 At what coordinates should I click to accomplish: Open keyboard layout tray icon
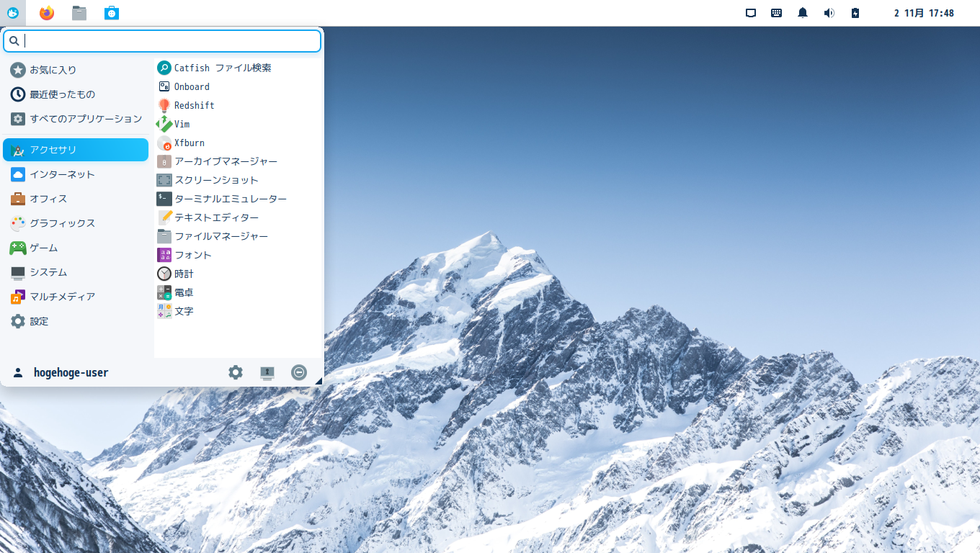point(777,13)
